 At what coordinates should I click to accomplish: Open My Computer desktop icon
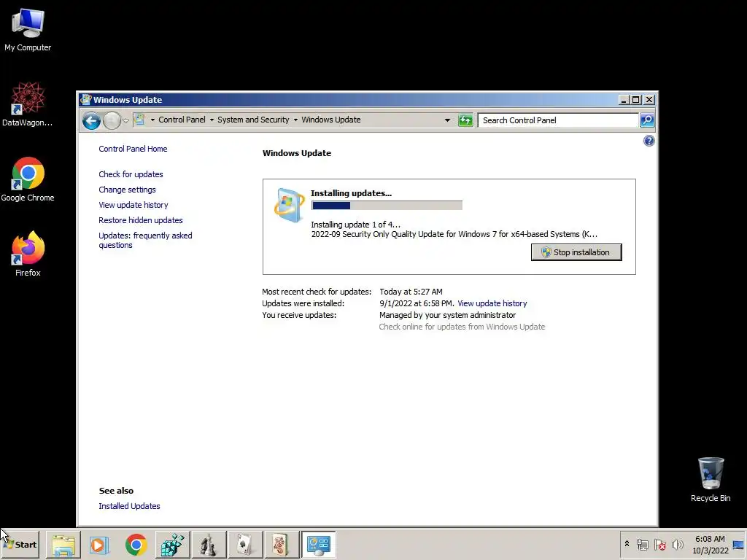[x=28, y=29]
